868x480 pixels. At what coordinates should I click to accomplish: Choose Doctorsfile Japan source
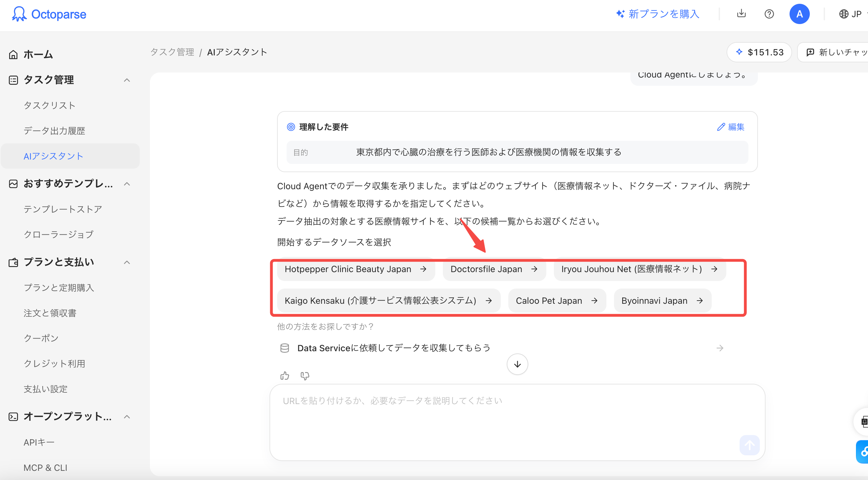pyautogui.click(x=494, y=269)
